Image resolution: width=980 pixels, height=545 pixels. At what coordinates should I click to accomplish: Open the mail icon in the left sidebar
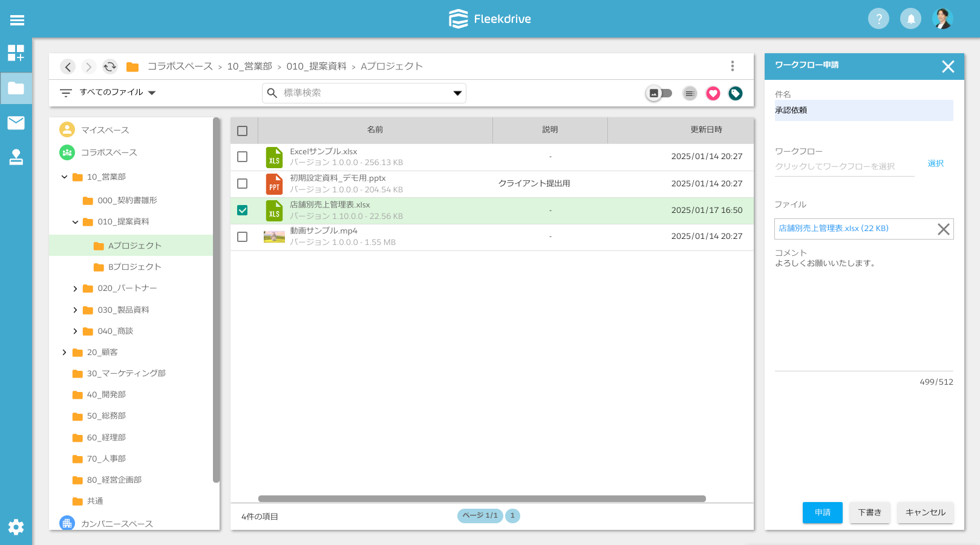[16, 123]
